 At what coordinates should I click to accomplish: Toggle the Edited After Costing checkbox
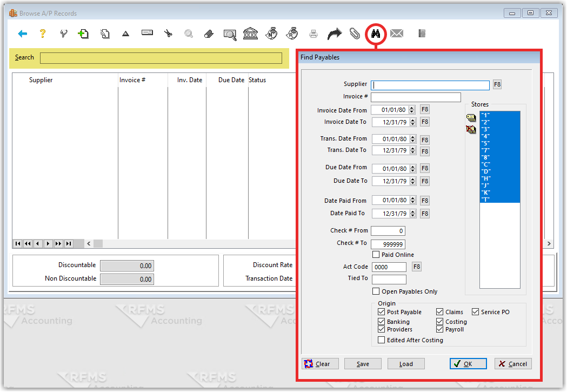381,340
